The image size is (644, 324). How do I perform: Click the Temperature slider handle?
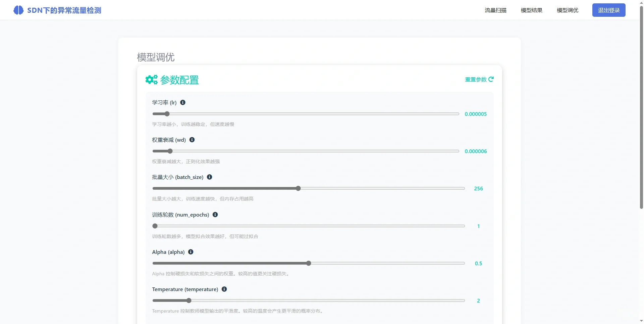189,300
